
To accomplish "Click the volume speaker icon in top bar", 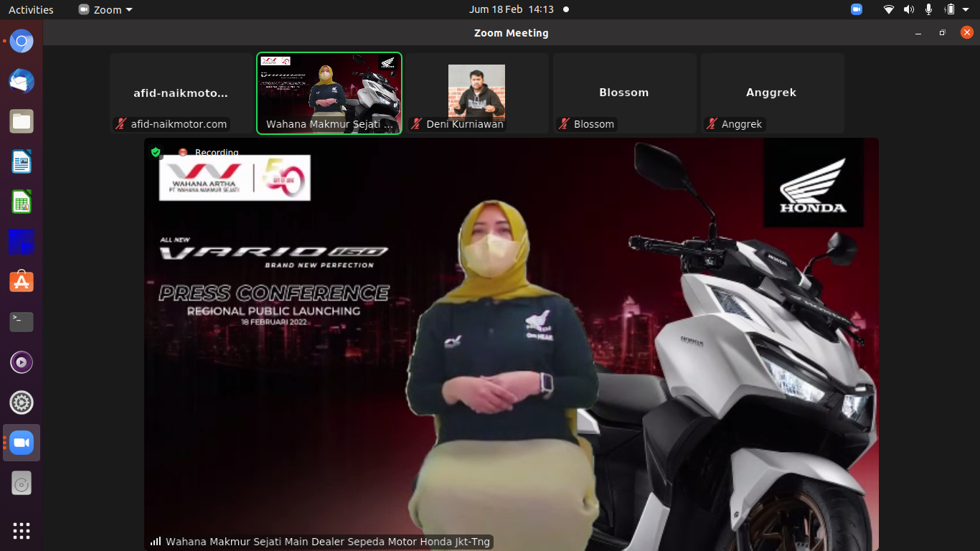I will point(909,9).
